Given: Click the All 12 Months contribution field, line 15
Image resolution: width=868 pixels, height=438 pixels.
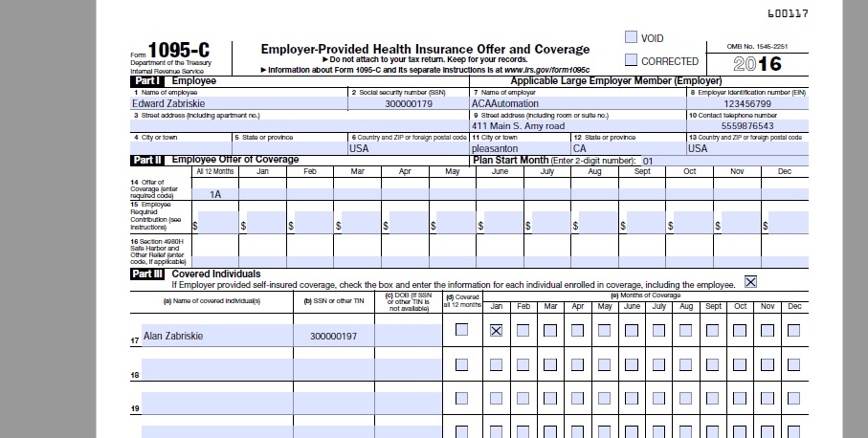Looking at the screenshot, I should (218, 222).
